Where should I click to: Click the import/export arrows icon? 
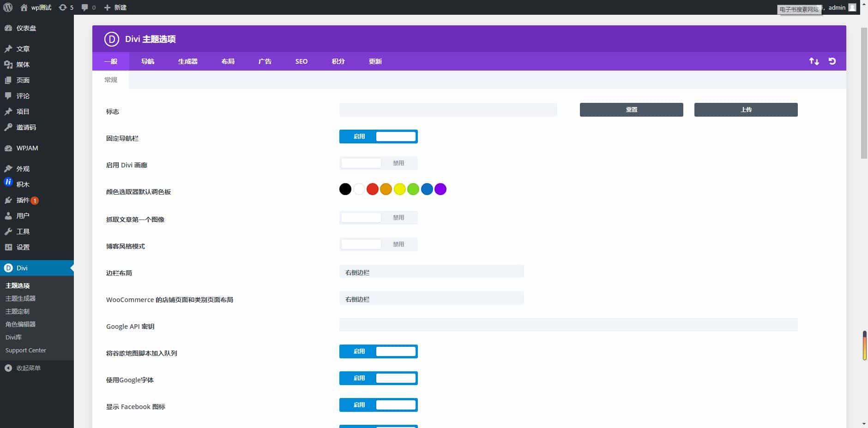[814, 61]
